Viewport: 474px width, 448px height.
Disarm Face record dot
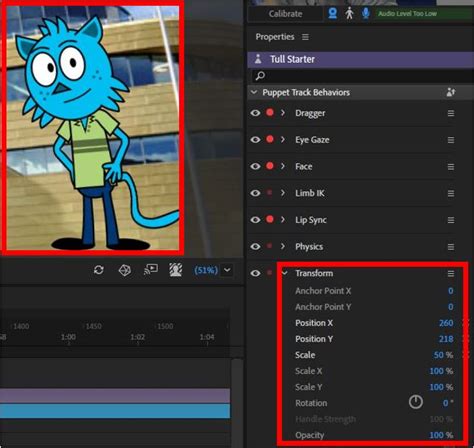coord(270,166)
